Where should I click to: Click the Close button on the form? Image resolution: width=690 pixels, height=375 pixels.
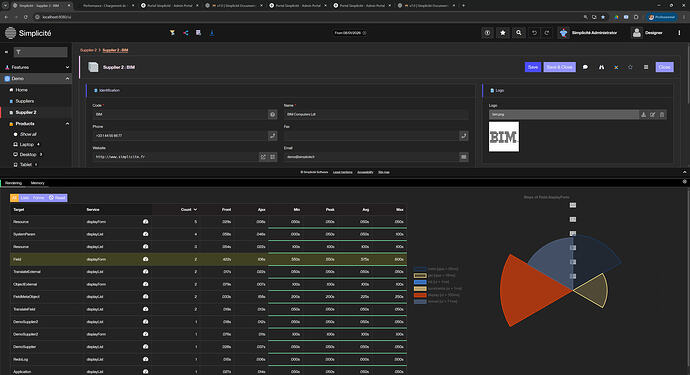point(664,67)
